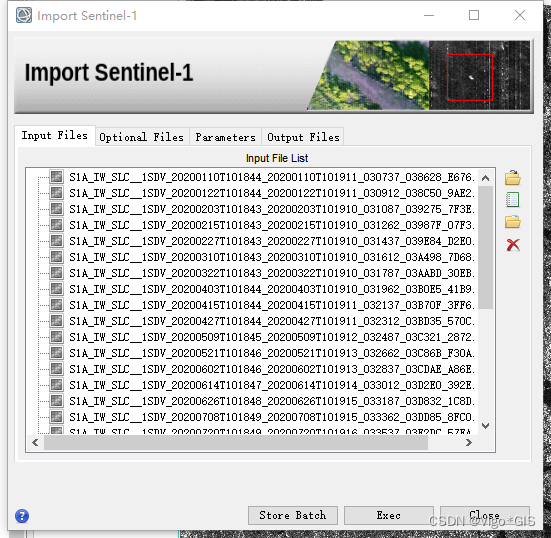This screenshot has height=538, width=551.
Task: Click the red X remove icon
Action: click(513, 245)
